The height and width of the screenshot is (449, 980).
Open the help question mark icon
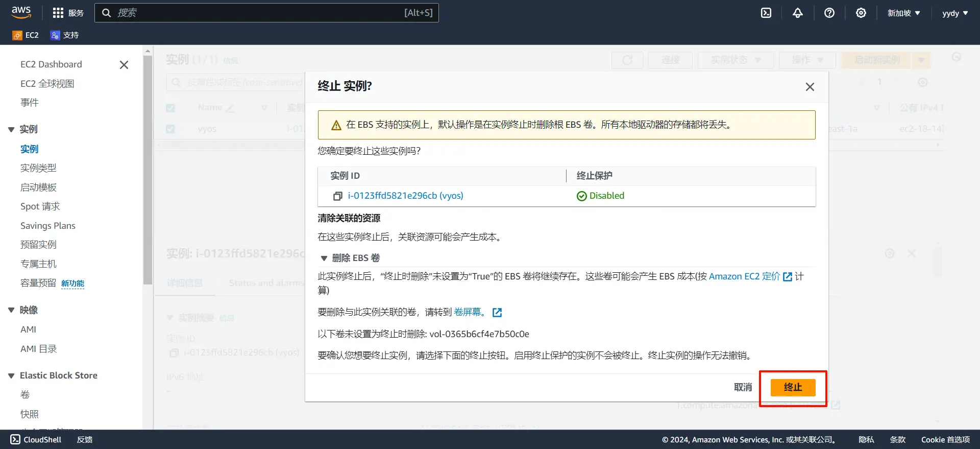[829, 13]
